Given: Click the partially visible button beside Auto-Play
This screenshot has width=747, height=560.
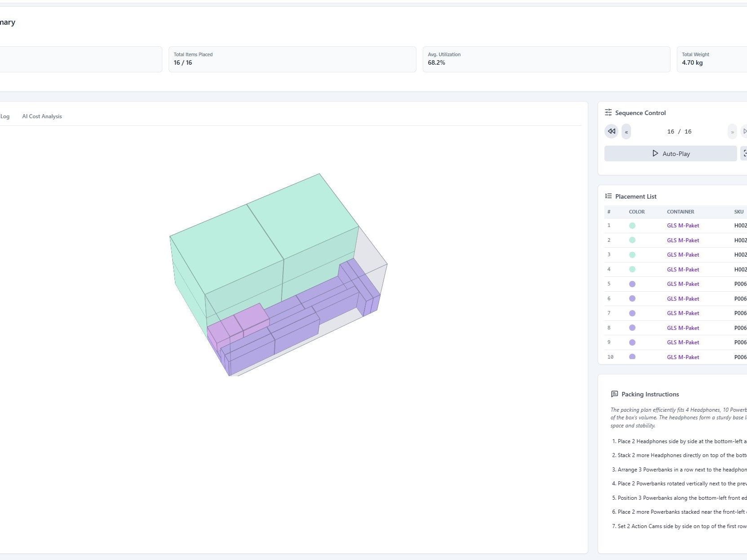Looking at the screenshot, I should (x=744, y=154).
